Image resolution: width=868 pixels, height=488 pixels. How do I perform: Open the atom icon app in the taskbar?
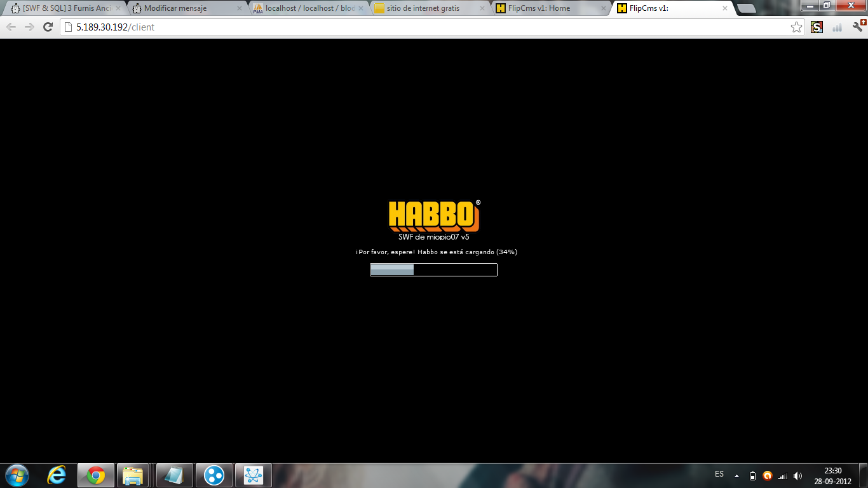[x=254, y=475]
